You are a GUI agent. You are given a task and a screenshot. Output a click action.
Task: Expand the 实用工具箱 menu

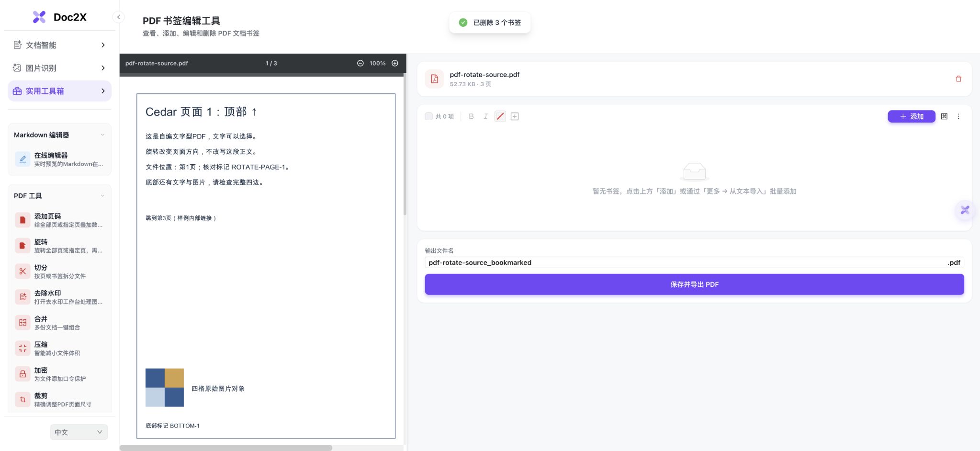click(x=60, y=91)
